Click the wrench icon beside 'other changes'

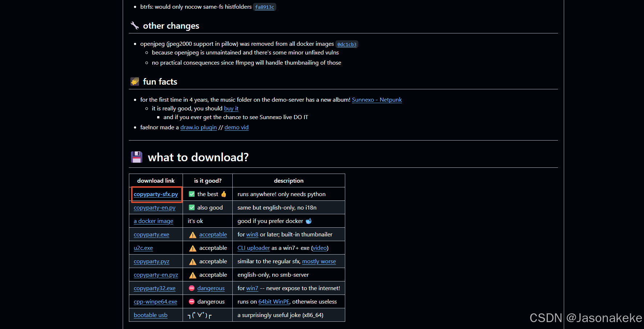tap(135, 25)
